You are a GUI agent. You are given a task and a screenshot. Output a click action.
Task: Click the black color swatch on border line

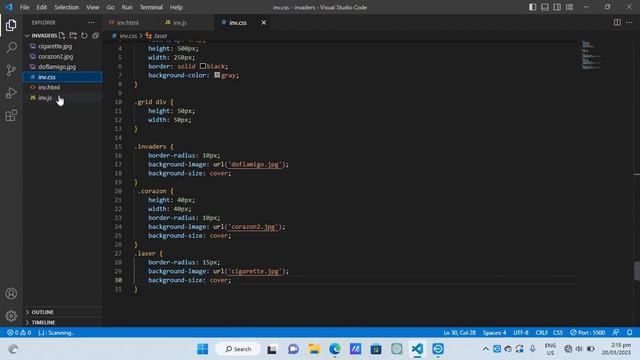(x=202, y=66)
